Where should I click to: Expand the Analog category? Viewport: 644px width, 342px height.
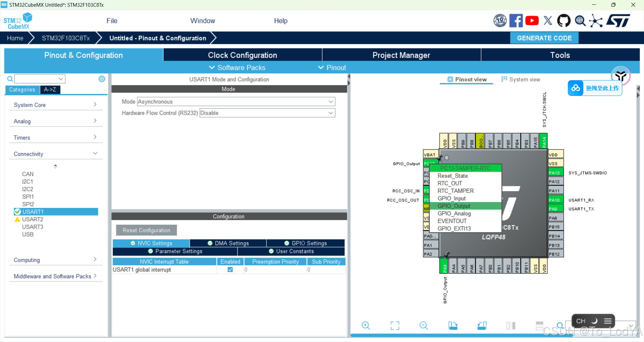click(56, 121)
